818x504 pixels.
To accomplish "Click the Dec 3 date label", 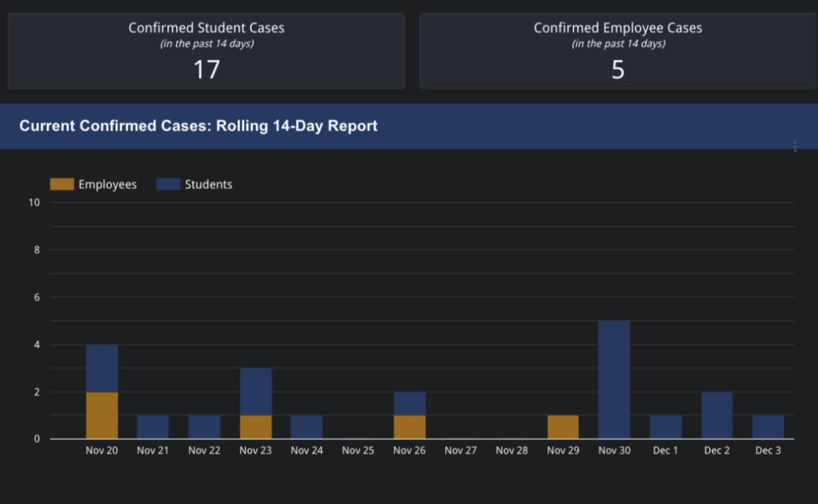I will coord(768,450).
